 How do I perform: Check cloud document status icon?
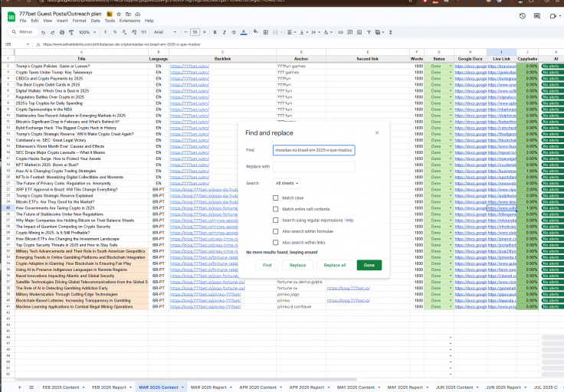[x=137, y=14]
